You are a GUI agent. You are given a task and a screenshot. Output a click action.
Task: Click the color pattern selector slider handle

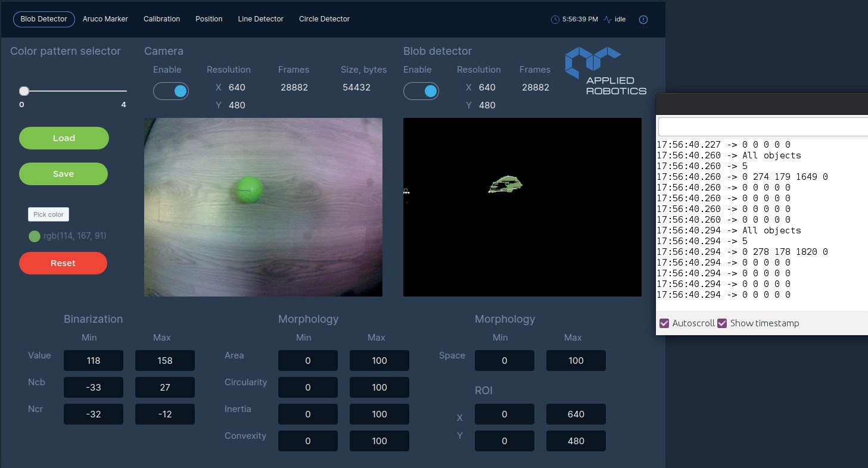point(24,91)
